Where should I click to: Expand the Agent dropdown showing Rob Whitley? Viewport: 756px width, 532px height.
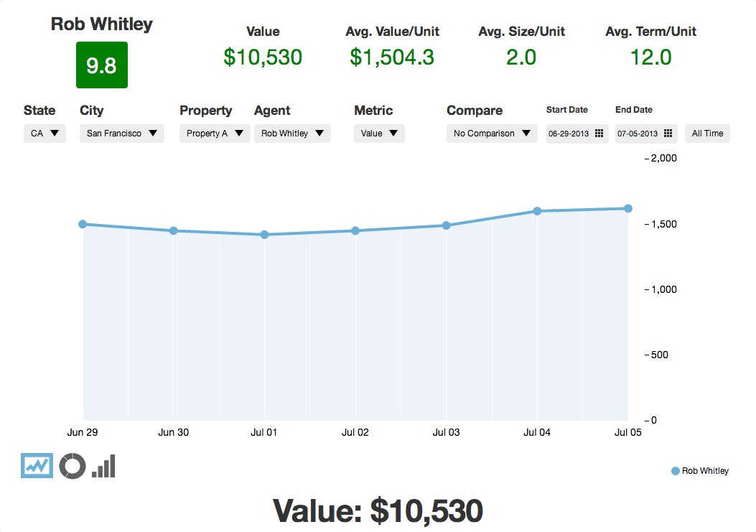point(292,134)
